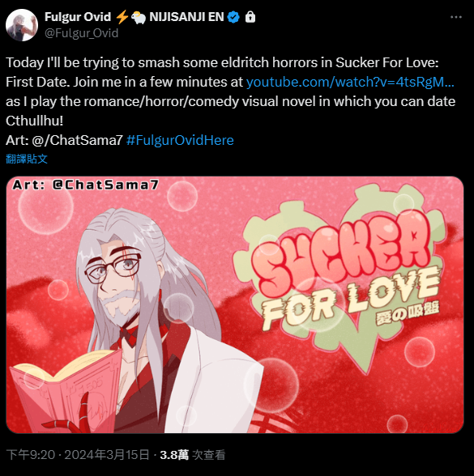Click the sheep emoji in the name
Screen dimensions: 474x476
click(x=139, y=17)
